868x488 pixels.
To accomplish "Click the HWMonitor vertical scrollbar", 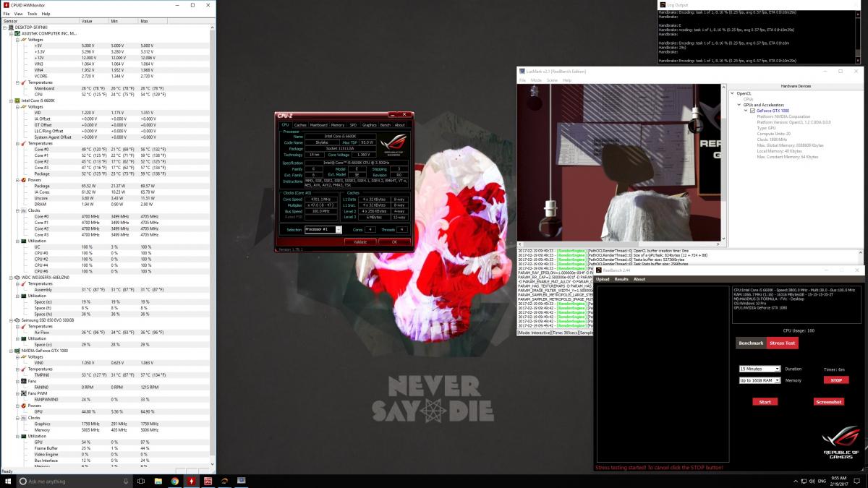I will tap(213, 246).
